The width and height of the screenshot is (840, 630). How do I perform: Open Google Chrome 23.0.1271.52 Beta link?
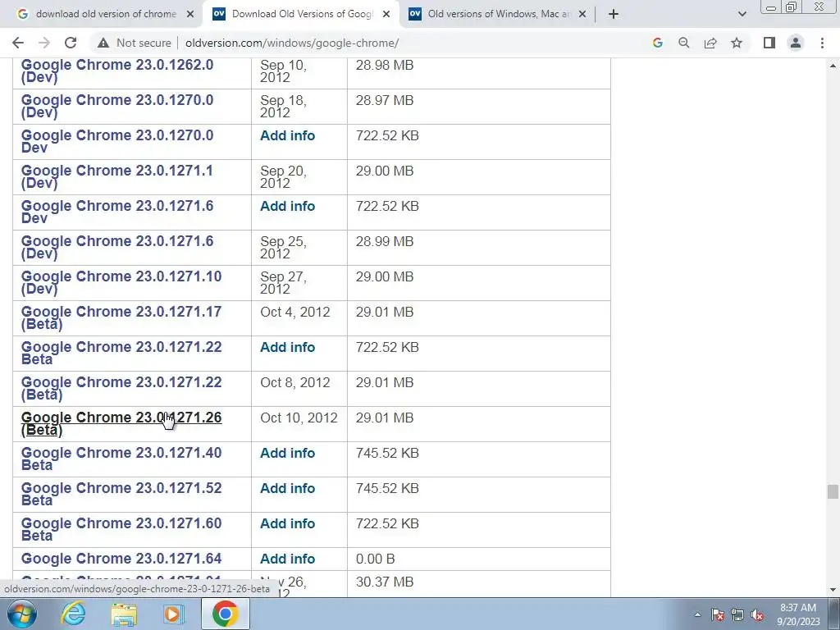click(121, 495)
